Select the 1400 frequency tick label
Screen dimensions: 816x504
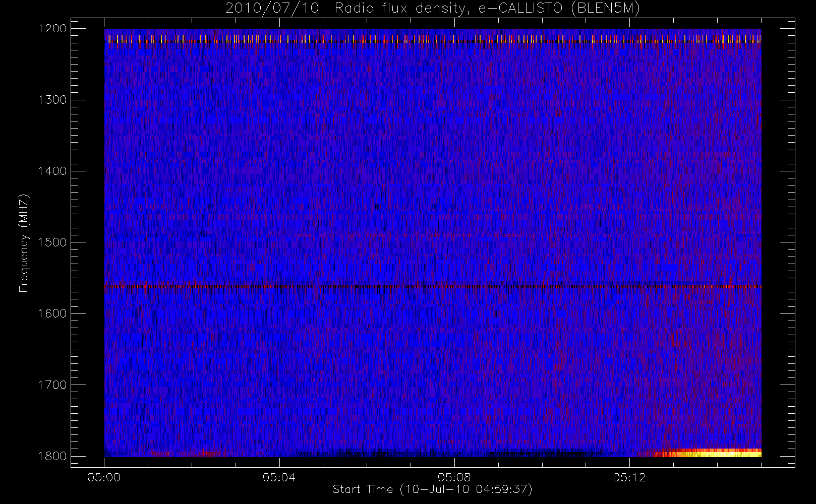tap(52, 171)
